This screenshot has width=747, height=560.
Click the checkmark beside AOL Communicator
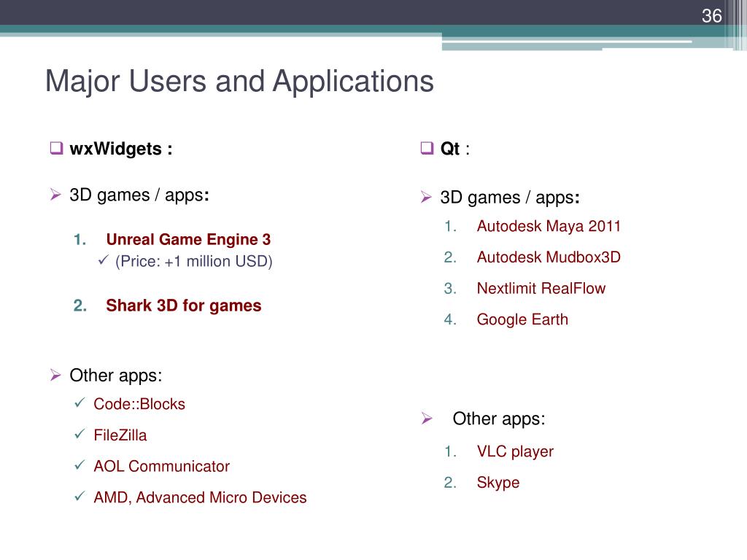click(x=80, y=464)
